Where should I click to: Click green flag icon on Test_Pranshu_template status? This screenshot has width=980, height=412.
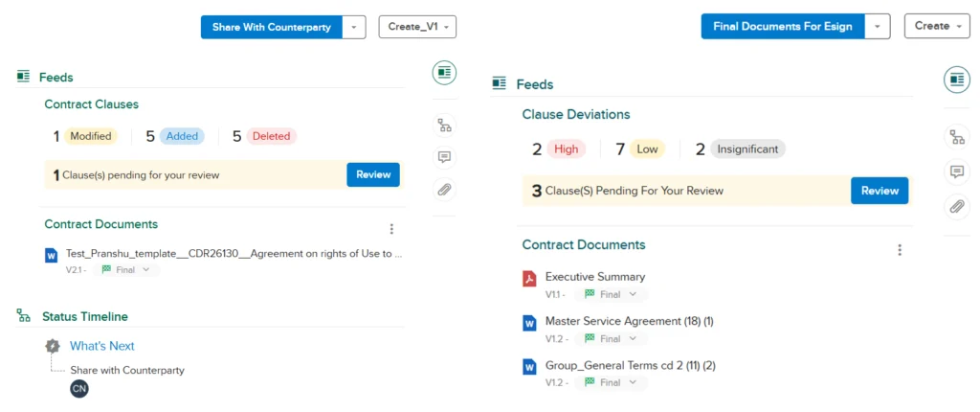[x=106, y=270]
